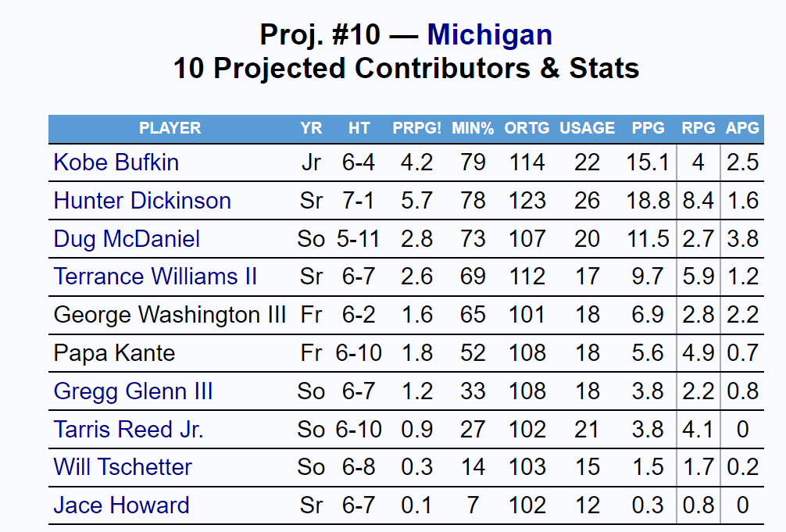This screenshot has height=532, width=786.
Task: Open Kobe Bufkin's player page
Action: [116, 162]
